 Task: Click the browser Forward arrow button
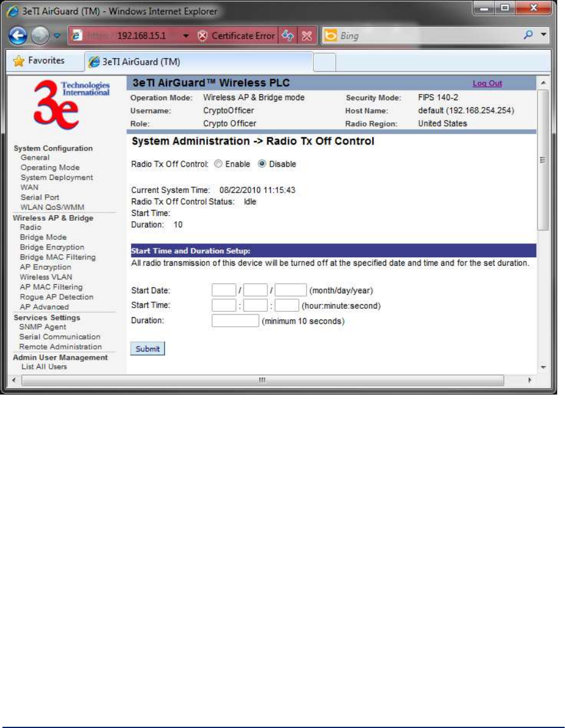(x=41, y=35)
